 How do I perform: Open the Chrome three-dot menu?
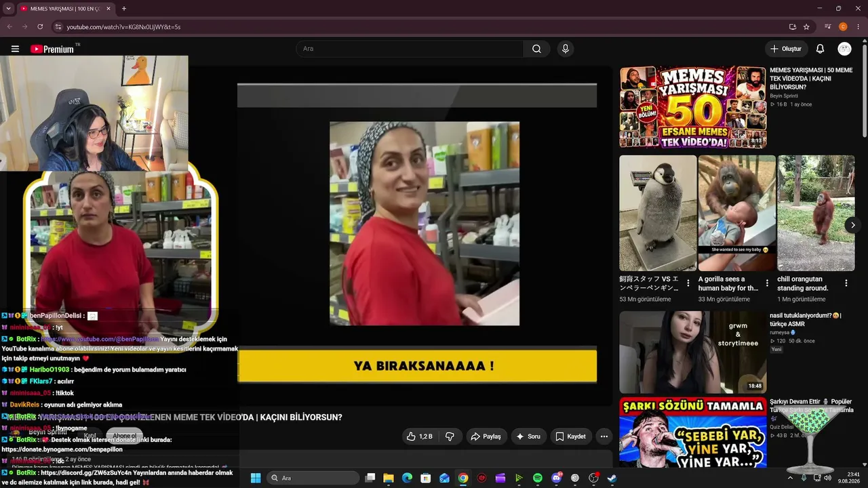tap(858, 27)
